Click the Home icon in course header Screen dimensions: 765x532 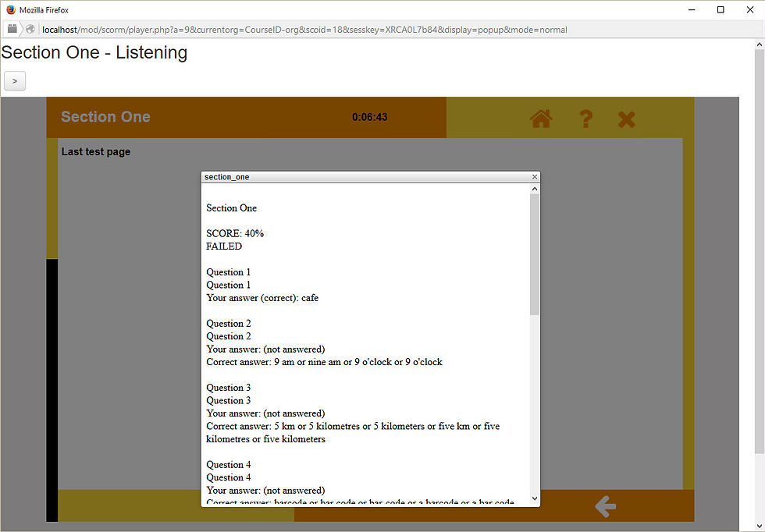tap(541, 119)
